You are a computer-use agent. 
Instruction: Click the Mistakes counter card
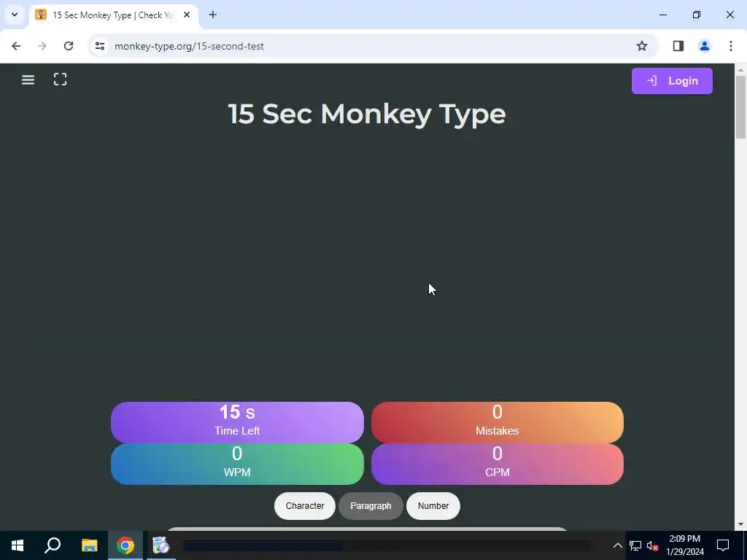coord(498,422)
